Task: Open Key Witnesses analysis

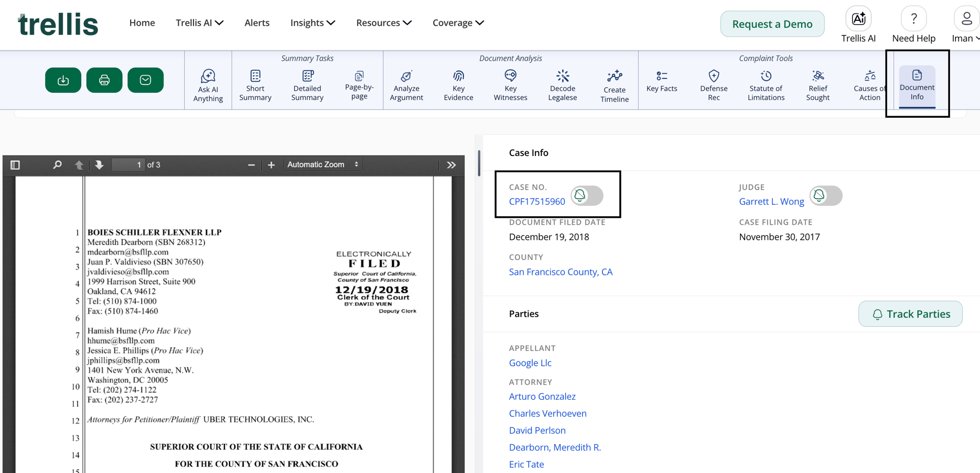Action: point(510,85)
